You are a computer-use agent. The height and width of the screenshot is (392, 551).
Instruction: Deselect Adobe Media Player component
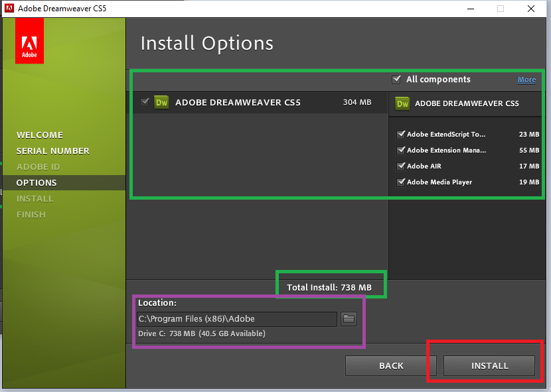(x=401, y=182)
